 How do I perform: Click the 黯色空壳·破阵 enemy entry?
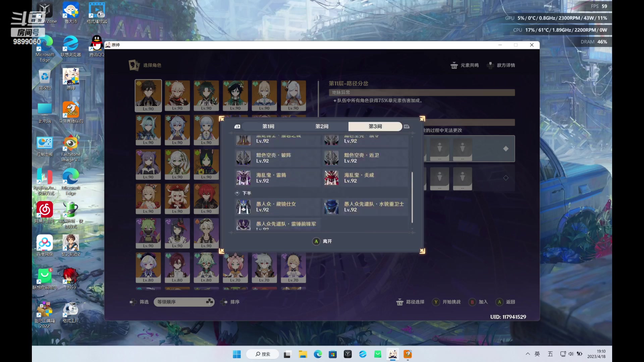click(278, 158)
